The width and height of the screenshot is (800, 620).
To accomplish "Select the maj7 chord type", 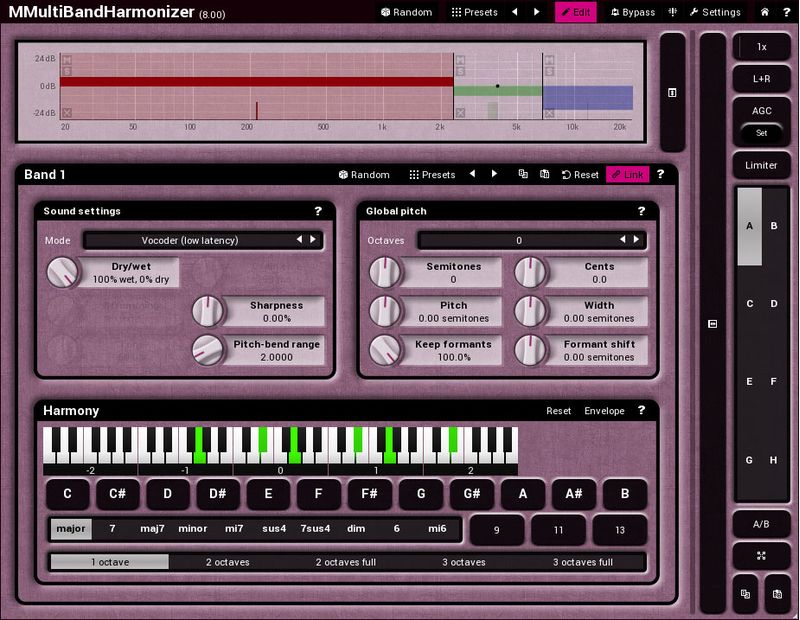I will pos(153,529).
